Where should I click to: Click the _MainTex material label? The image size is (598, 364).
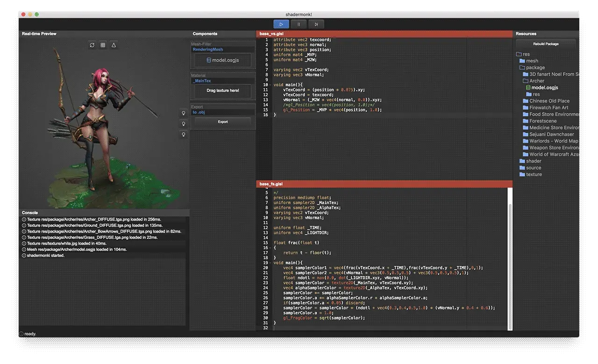tap(202, 81)
